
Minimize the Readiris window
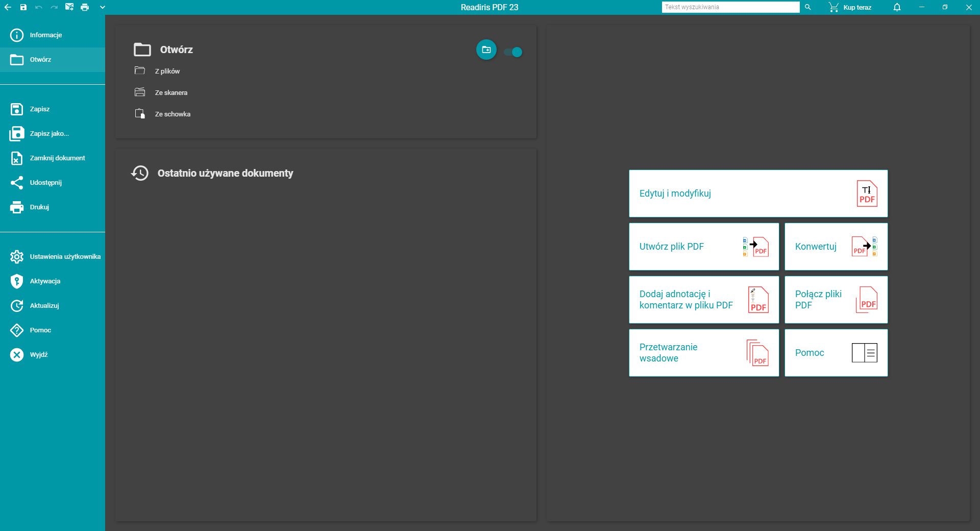(922, 7)
